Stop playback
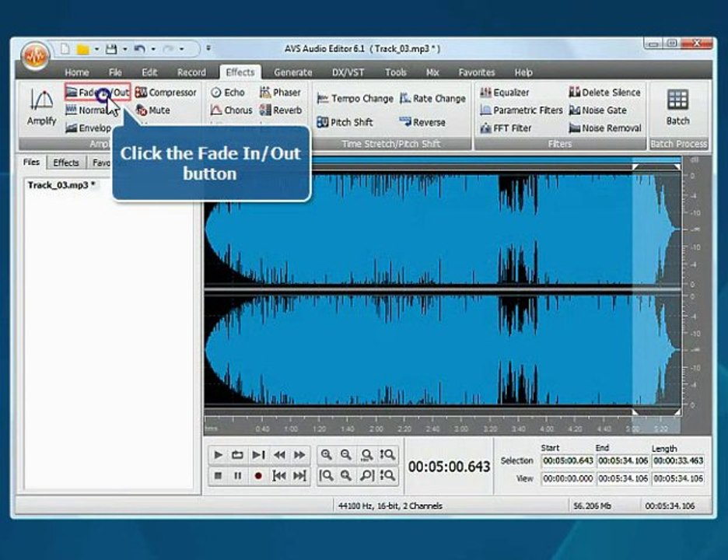Image resolution: width=728 pixels, height=560 pixels. [218, 475]
